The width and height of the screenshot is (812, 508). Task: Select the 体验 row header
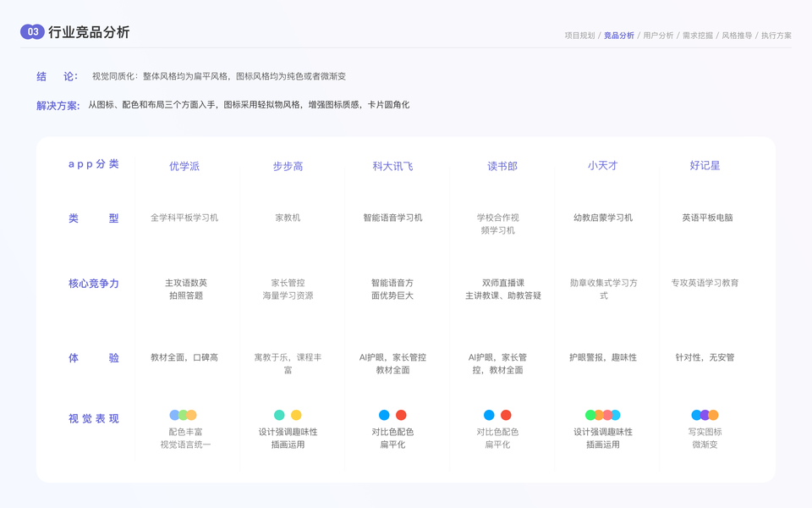point(94,357)
